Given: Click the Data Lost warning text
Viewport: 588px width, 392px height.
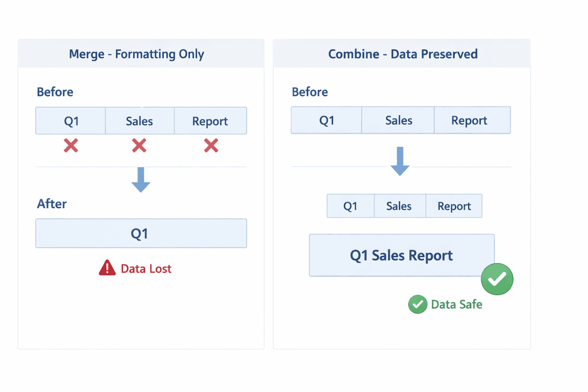Looking at the screenshot, I should [146, 269].
